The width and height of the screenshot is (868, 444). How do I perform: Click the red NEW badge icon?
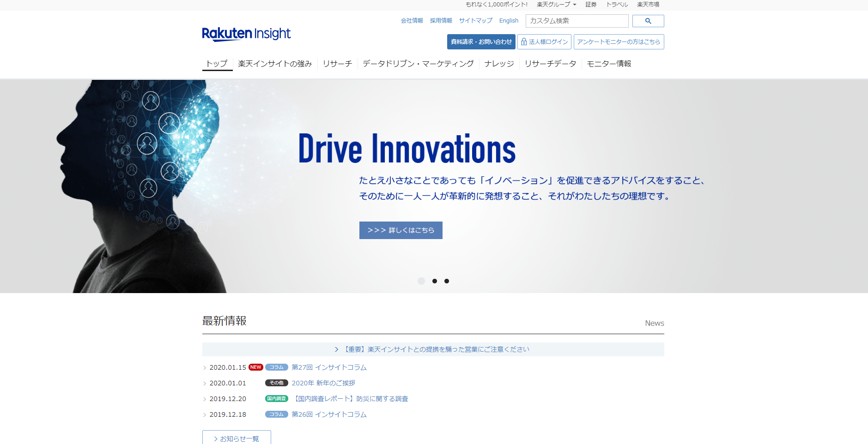[x=255, y=367]
